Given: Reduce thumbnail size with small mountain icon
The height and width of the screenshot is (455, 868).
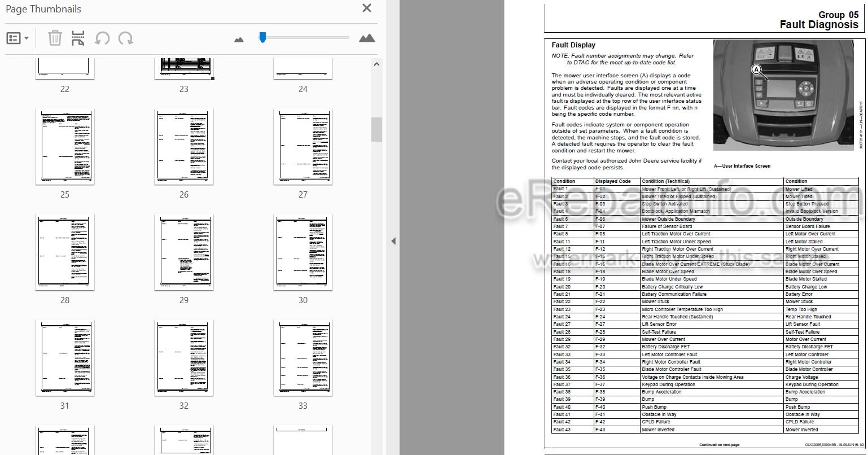Looking at the screenshot, I should pos(239,40).
